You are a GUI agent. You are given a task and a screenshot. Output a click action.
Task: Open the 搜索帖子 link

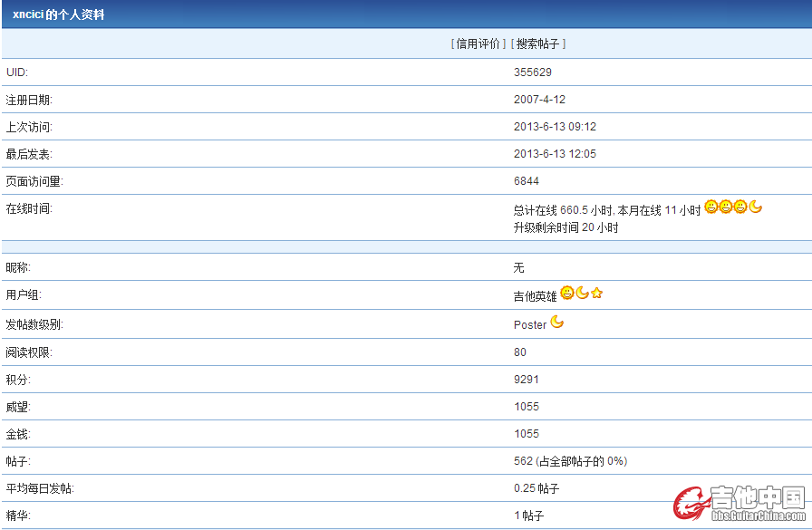[x=538, y=43]
